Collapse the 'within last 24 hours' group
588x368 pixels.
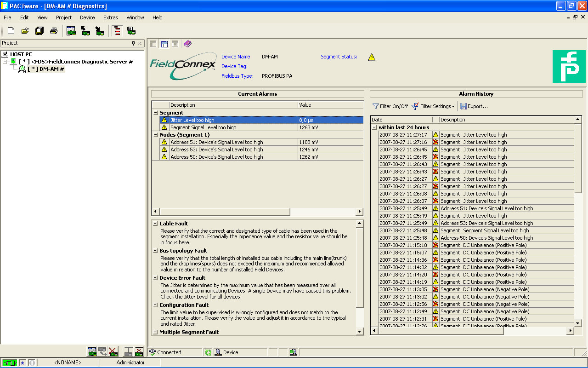374,127
